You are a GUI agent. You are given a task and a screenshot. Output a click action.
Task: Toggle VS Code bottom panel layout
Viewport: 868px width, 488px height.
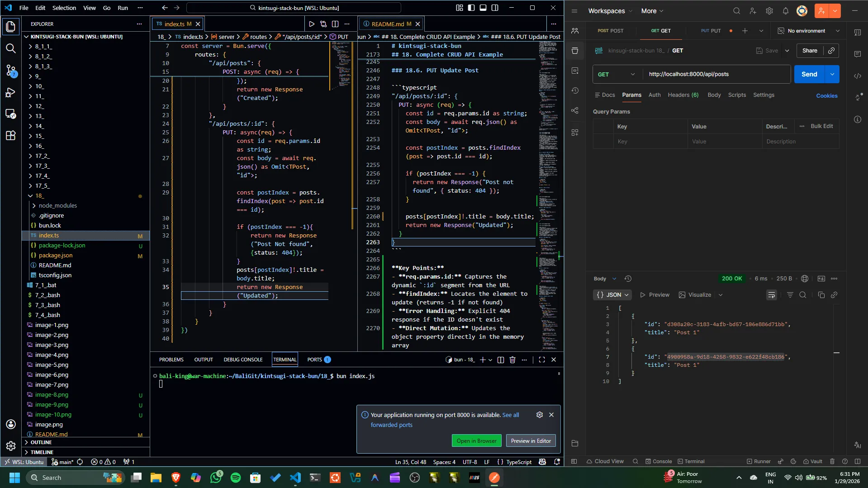(483, 8)
